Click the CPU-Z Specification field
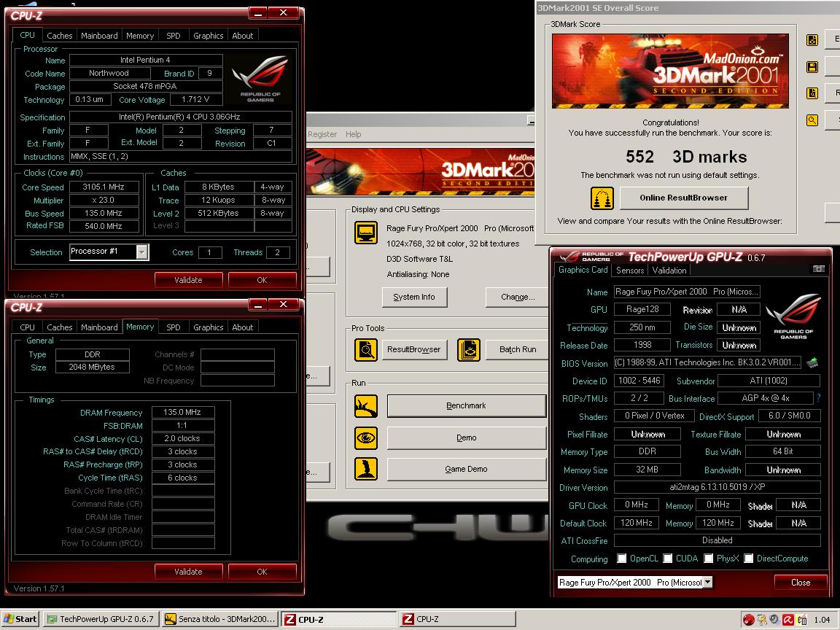The width and height of the screenshot is (840, 630). click(181, 117)
